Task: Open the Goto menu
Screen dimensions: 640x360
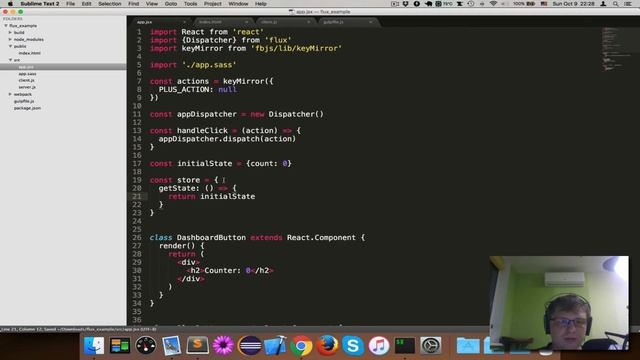Action: pyautogui.click(x=171, y=4)
